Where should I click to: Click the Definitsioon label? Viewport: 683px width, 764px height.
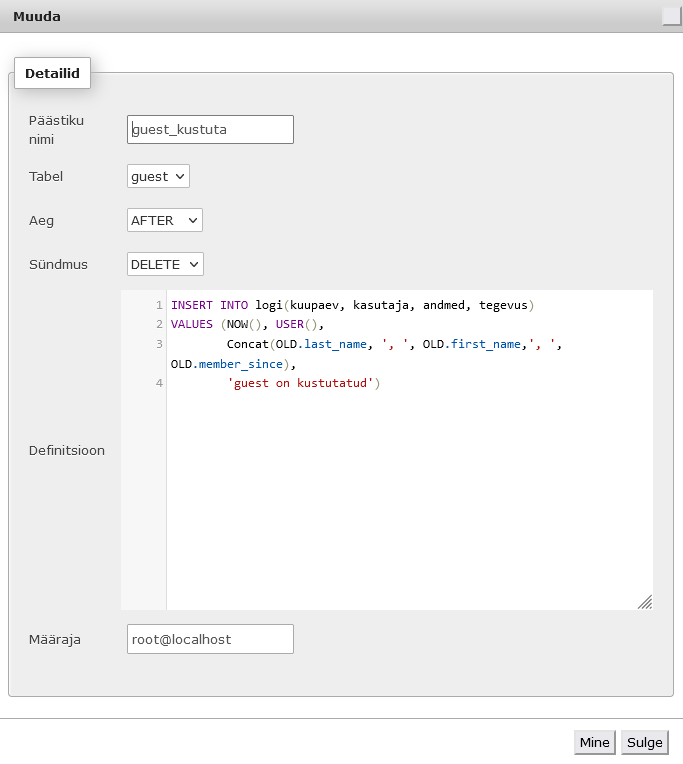click(67, 450)
